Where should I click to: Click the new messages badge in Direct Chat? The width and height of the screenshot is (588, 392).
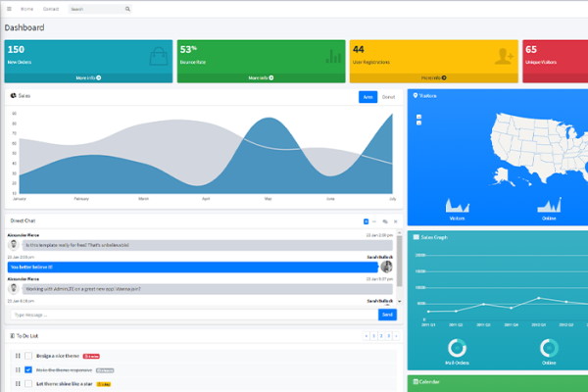coord(366,221)
